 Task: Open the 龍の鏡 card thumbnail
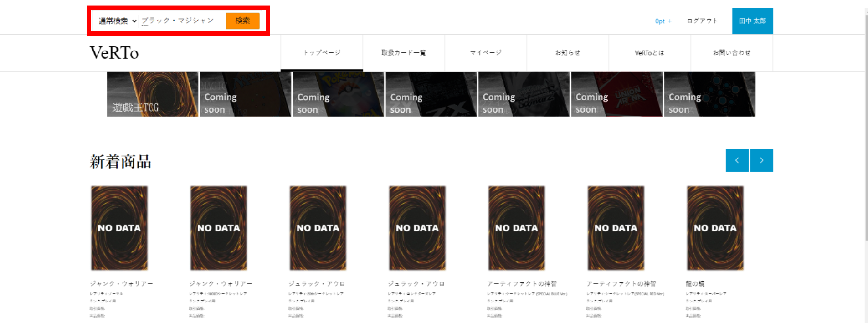(715, 228)
